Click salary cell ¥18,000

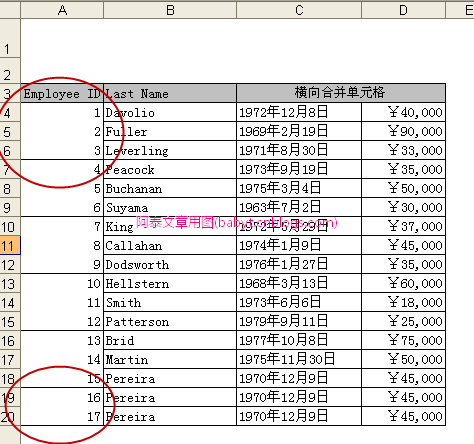403,302
